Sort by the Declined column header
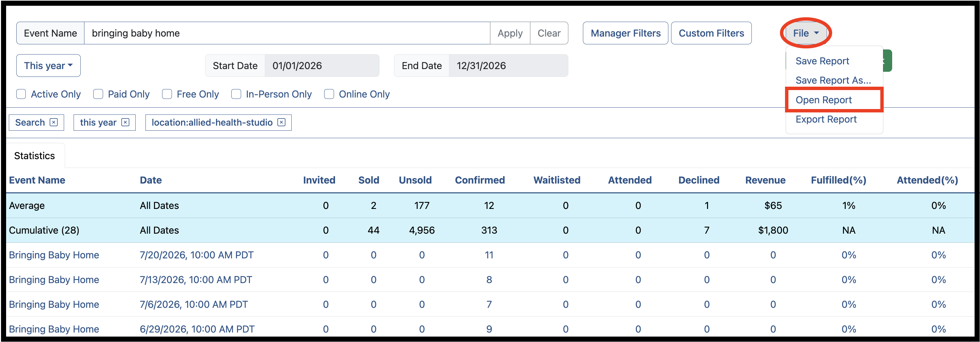980x342 pixels. click(x=699, y=180)
